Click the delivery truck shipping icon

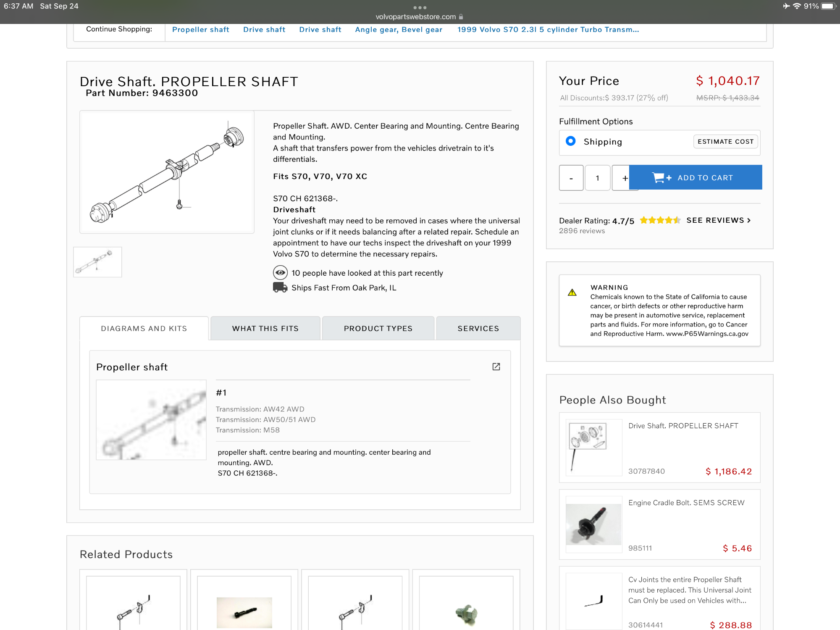pyautogui.click(x=280, y=287)
